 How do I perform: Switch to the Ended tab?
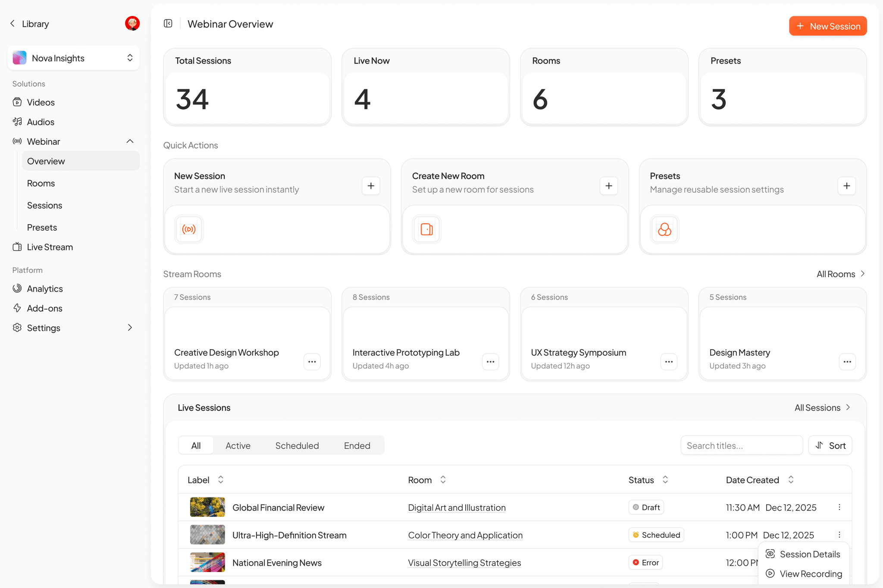357,446
